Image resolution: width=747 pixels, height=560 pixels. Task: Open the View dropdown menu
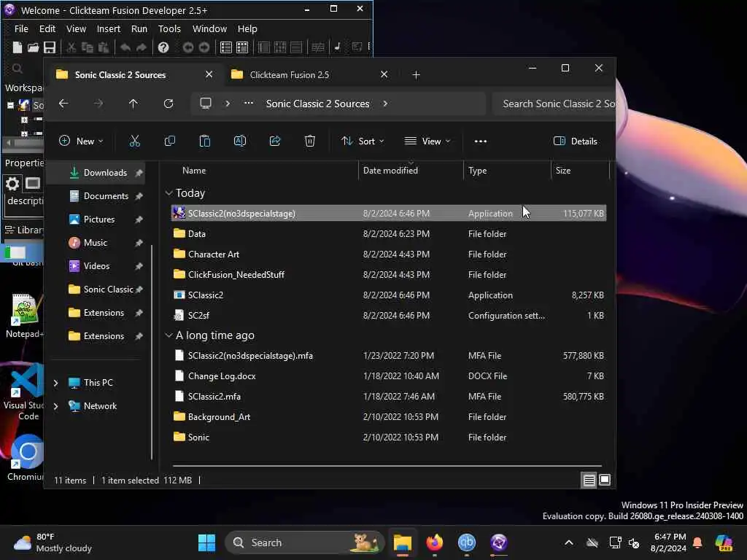(x=427, y=141)
